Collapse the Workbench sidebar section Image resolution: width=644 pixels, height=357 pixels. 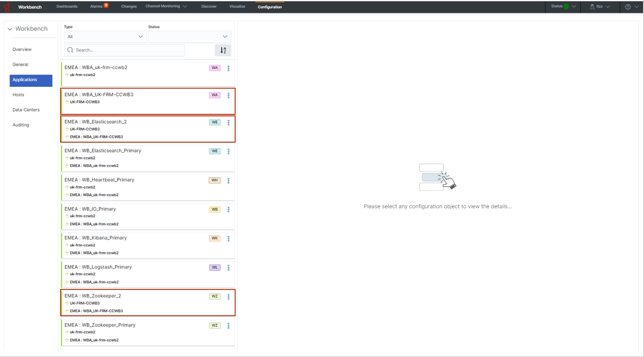(x=10, y=29)
